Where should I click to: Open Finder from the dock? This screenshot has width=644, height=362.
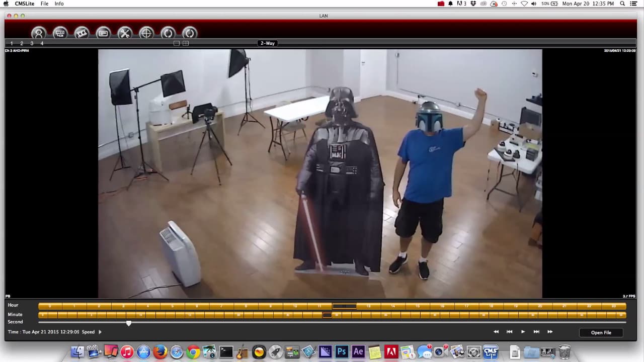click(x=77, y=351)
